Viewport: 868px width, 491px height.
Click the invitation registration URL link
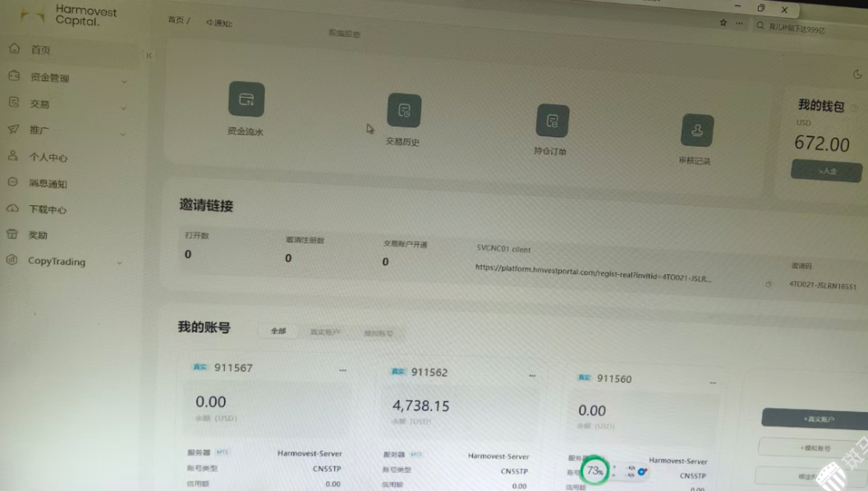[593, 273]
